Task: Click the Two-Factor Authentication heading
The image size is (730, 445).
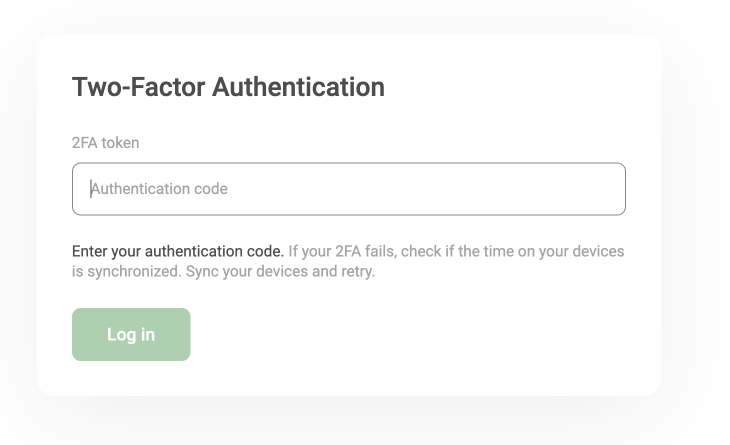Action: pos(228,87)
